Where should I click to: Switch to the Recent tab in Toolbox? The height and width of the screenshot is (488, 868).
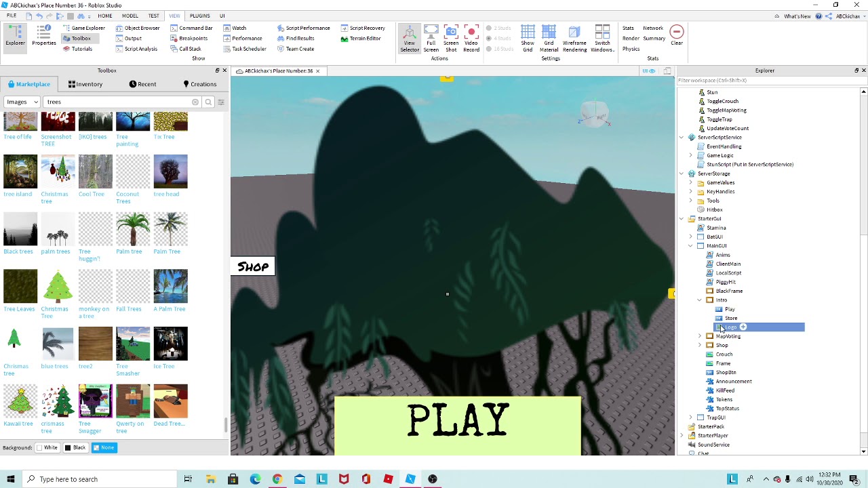coord(142,84)
